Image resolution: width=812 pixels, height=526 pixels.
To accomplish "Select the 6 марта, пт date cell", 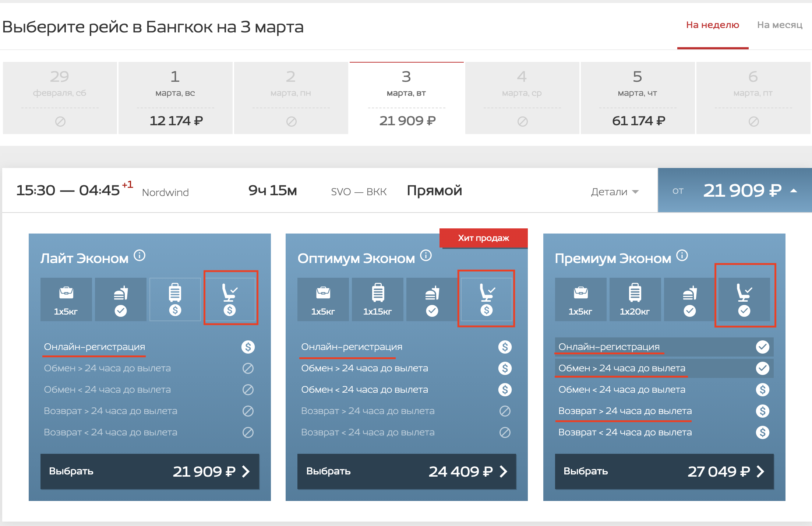I will click(753, 98).
